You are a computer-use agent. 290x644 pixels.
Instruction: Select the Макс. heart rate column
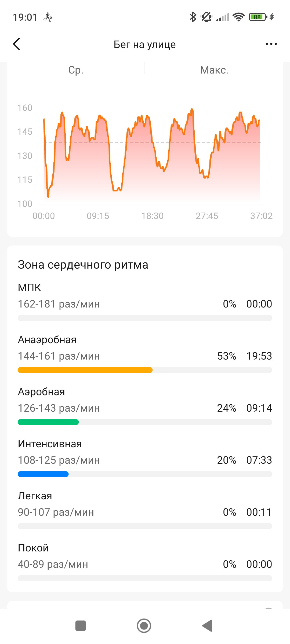click(214, 70)
